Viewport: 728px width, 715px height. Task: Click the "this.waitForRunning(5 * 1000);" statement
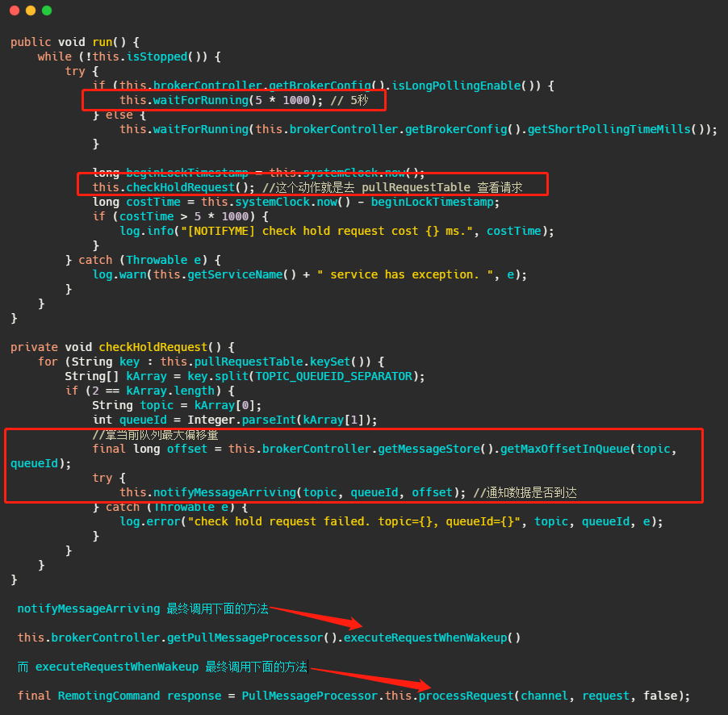click(x=221, y=100)
